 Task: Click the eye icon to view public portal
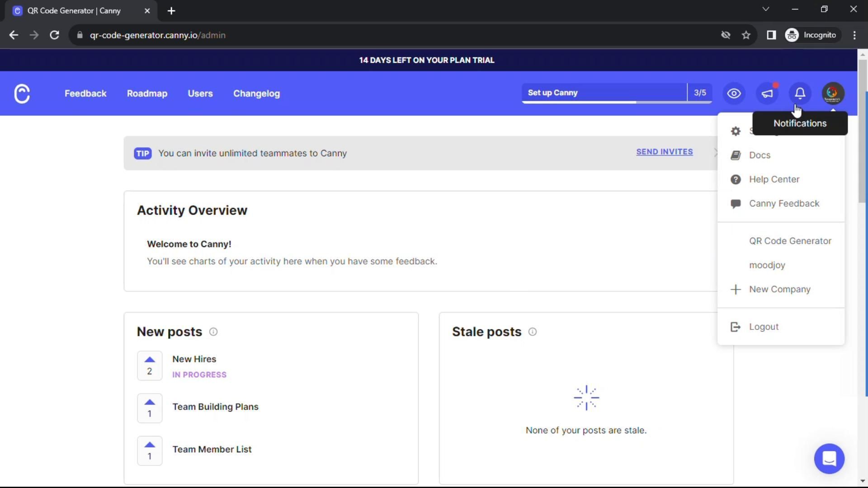(734, 94)
